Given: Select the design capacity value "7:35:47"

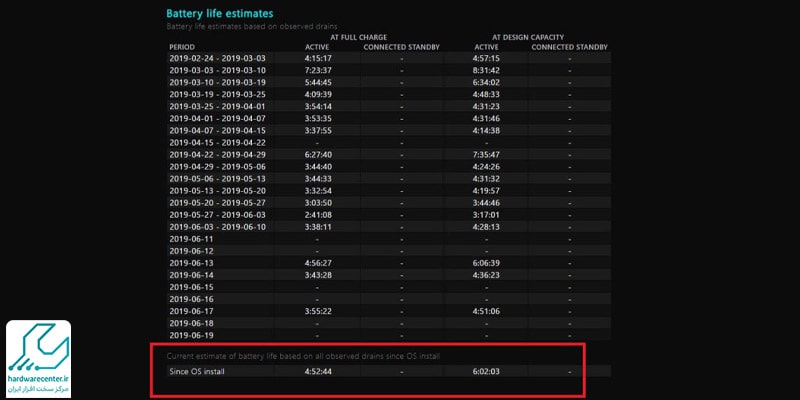Looking at the screenshot, I should [x=486, y=155].
